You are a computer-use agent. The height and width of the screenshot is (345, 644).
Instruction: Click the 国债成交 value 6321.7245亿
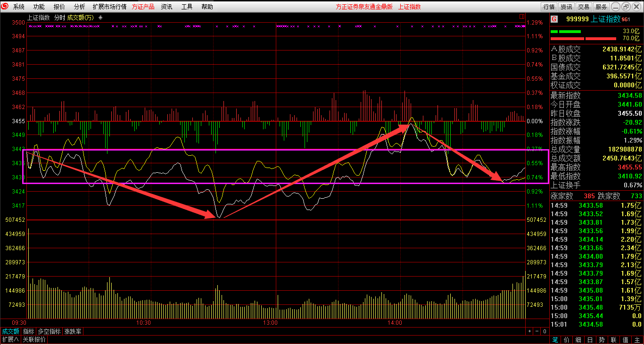pyautogui.click(x=622, y=67)
